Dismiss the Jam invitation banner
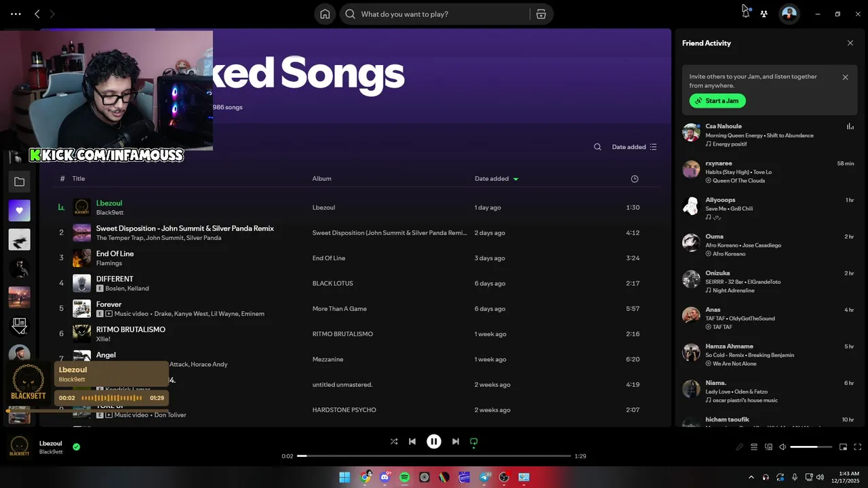The height and width of the screenshot is (488, 868). [846, 77]
